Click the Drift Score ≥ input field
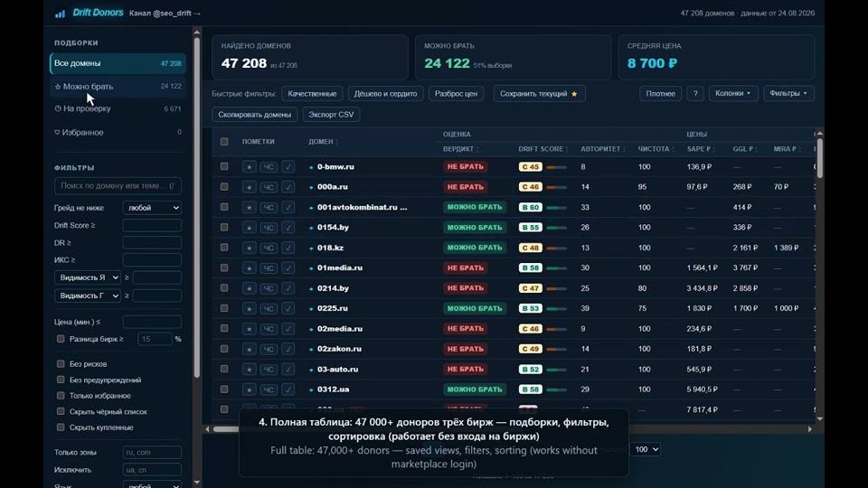Viewport: 868px width, 488px height. click(152, 225)
